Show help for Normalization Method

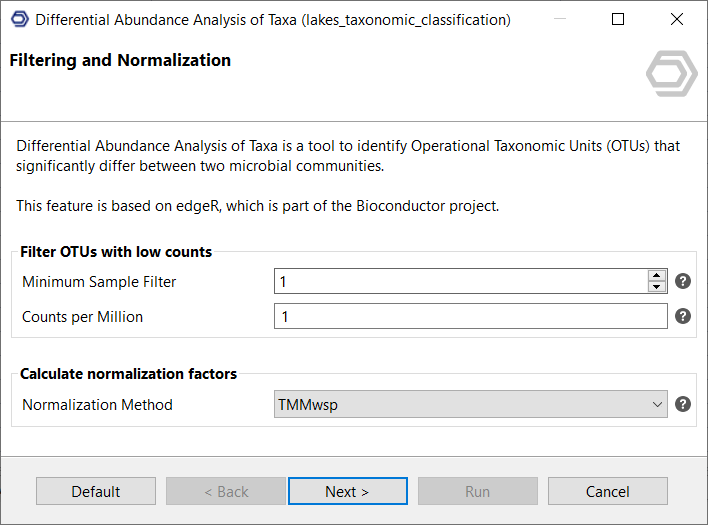point(683,405)
